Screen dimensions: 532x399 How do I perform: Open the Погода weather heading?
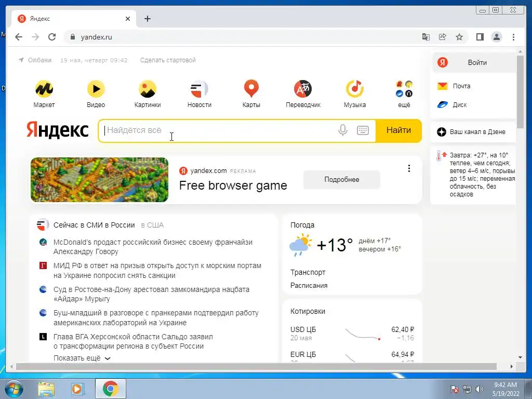pos(302,225)
